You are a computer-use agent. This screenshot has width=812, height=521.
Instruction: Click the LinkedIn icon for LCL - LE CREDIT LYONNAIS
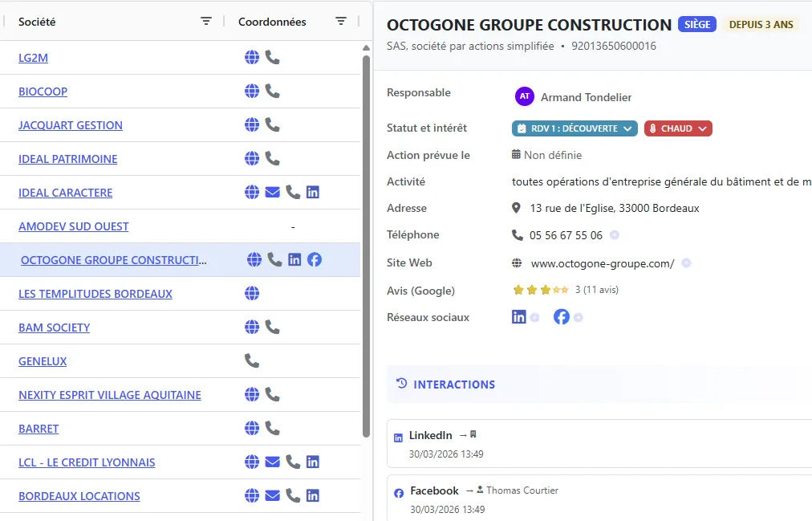click(x=312, y=462)
